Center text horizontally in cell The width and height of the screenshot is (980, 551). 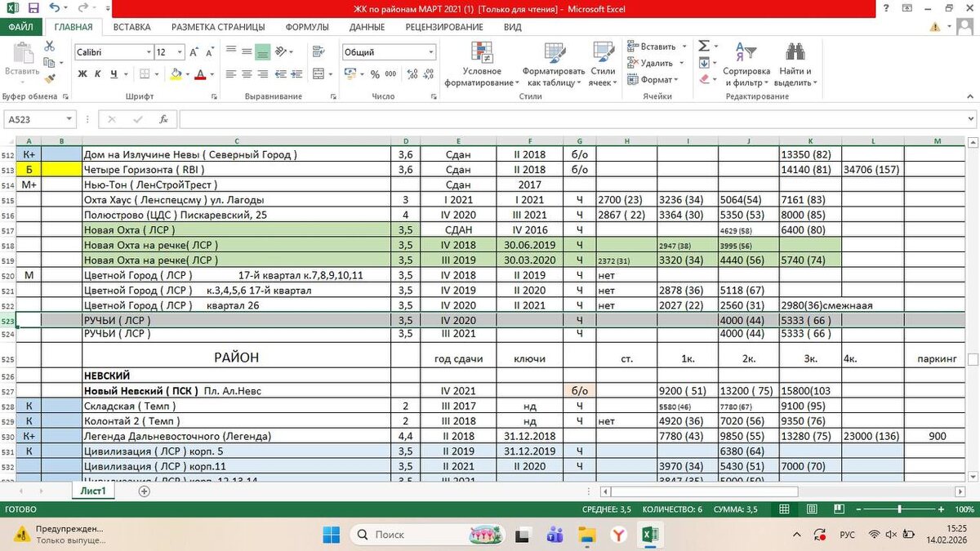click(246, 74)
